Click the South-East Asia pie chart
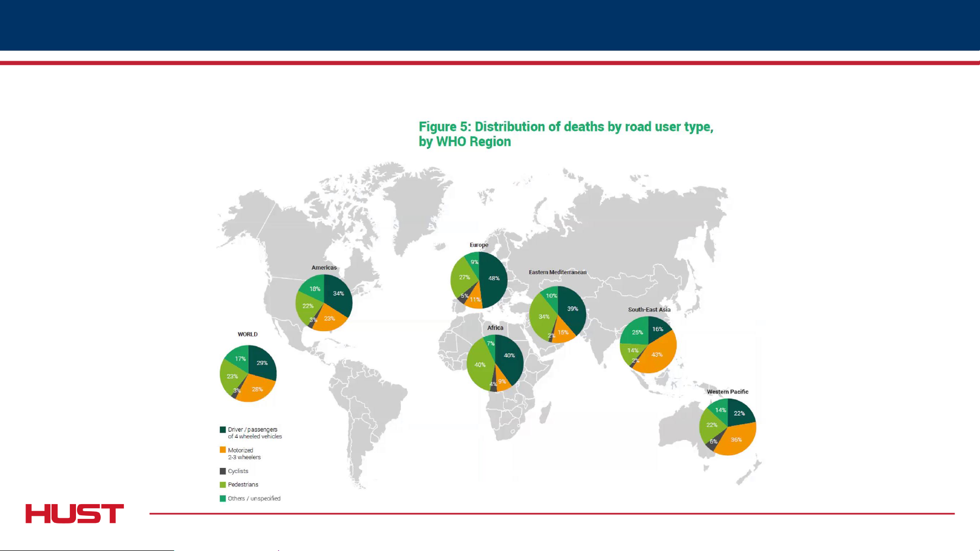Viewport: 980px width, 551px height. click(648, 345)
